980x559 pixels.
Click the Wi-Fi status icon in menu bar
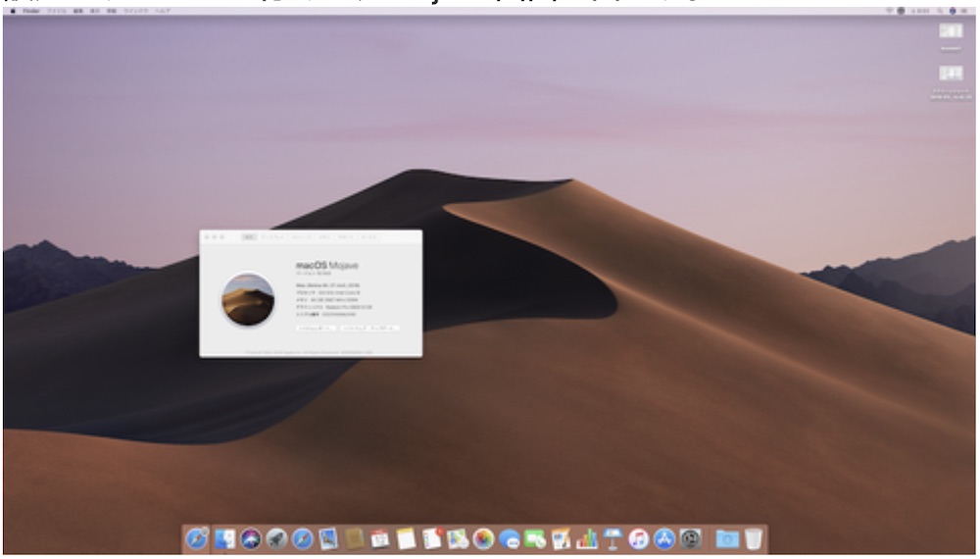point(890,11)
